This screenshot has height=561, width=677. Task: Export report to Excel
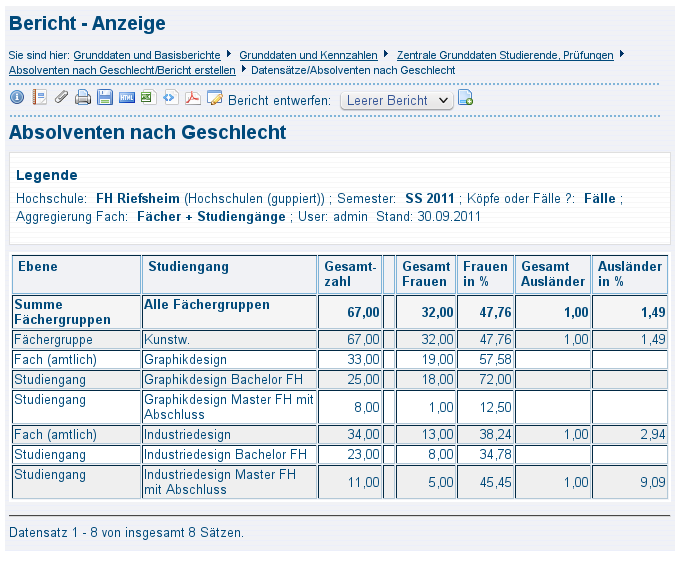(x=149, y=97)
